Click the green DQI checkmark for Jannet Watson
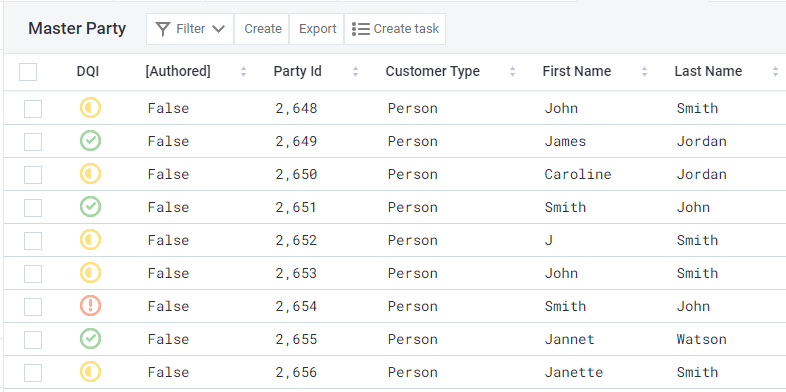Screen dimensions: 786x392 (x=90, y=339)
